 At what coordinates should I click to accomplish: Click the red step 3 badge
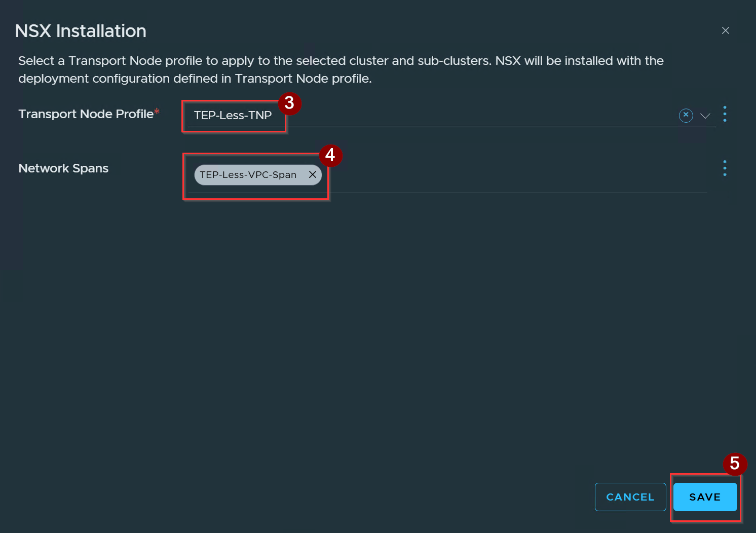[289, 103]
